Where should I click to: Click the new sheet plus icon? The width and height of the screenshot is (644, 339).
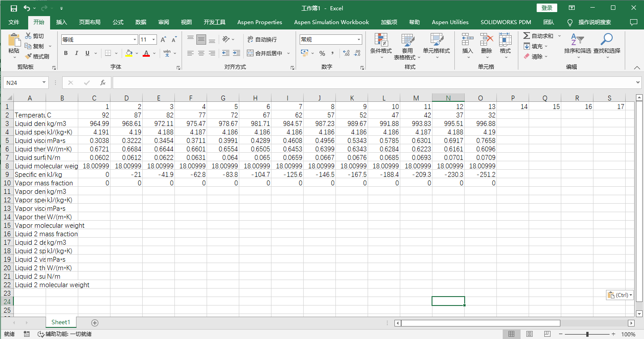coord(95,322)
